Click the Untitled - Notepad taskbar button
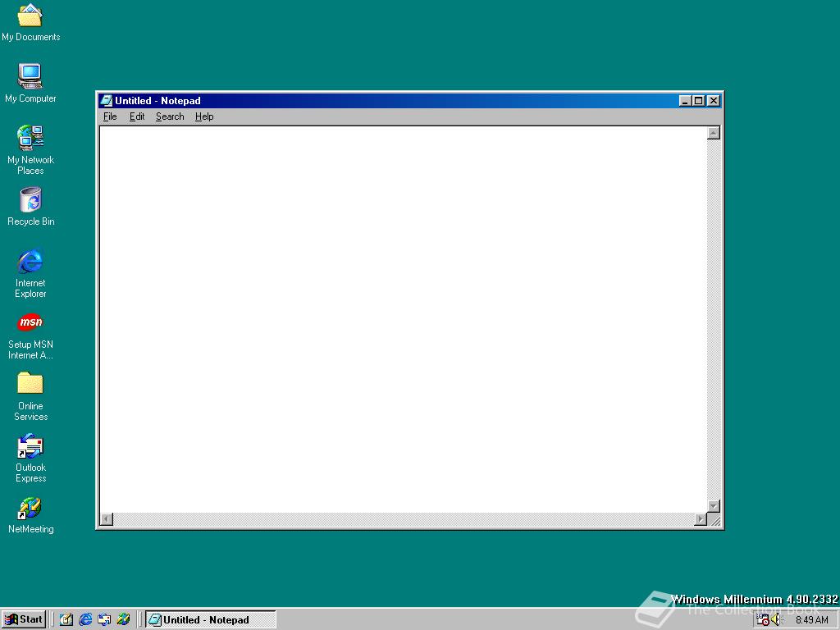840x630 pixels. pos(209,619)
